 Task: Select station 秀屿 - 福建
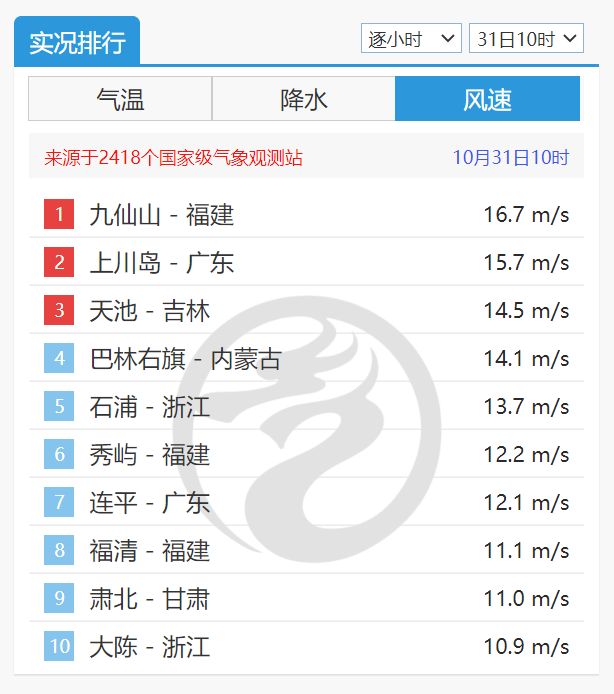click(x=150, y=455)
